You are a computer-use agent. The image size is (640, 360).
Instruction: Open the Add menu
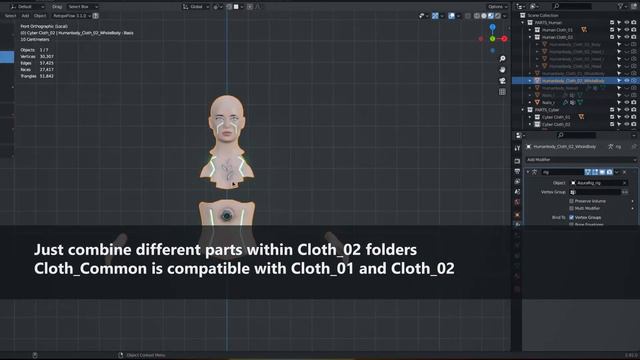pos(25,16)
